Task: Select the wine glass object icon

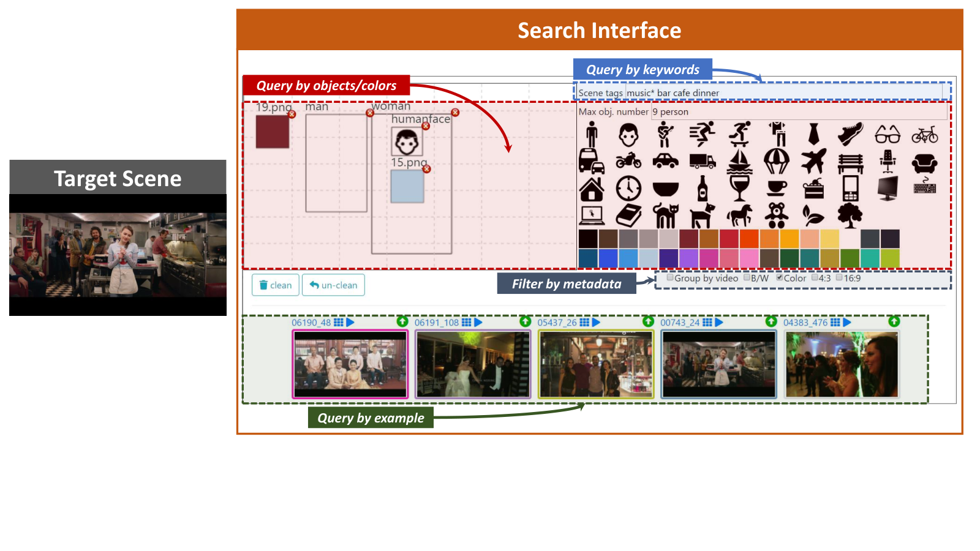Action: coord(740,189)
